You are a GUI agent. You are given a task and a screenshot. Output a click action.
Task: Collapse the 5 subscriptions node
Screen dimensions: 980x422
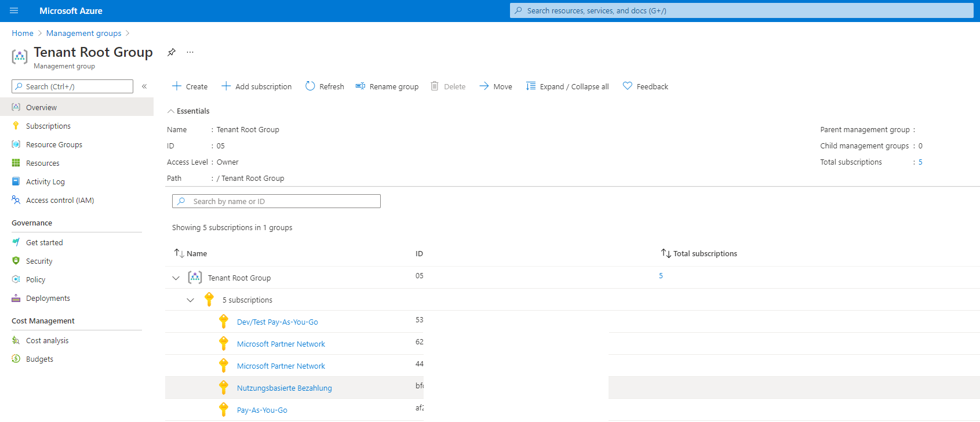190,300
